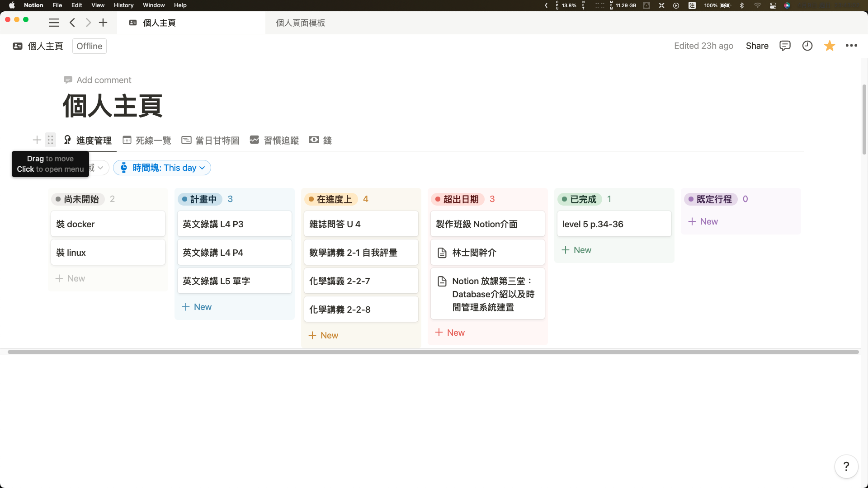Open the help question mark button
Screen dimensions: 868x488
[x=846, y=466]
